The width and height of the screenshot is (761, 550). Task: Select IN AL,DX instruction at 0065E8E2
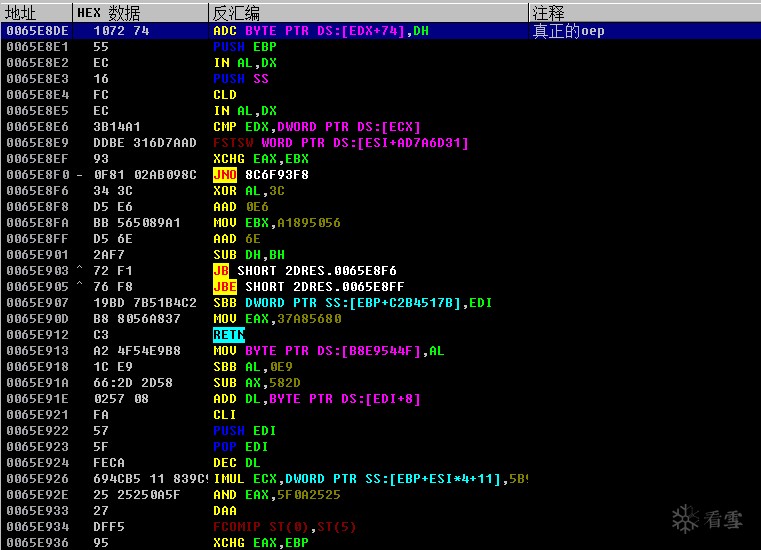[x=245, y=63]
